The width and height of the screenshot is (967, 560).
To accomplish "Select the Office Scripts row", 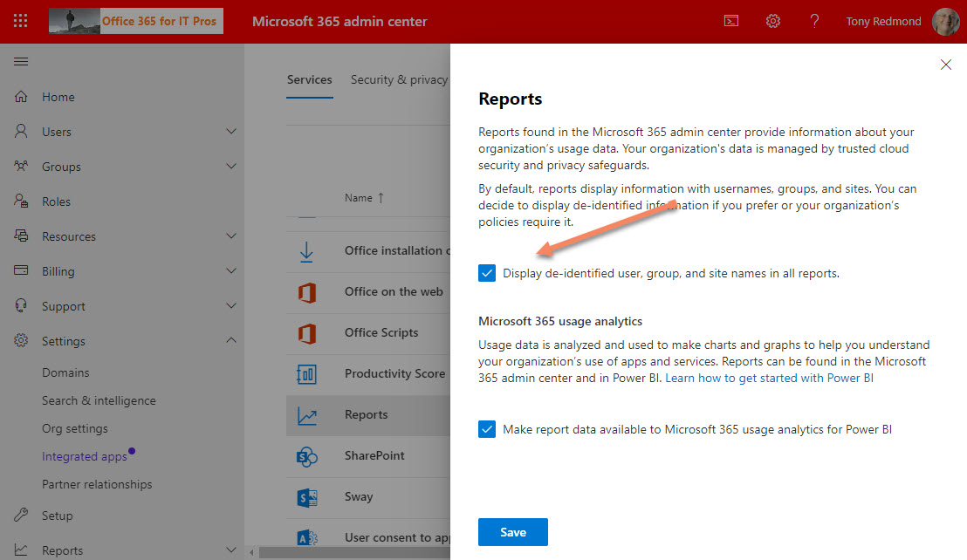I will click(x=368, y=332).
